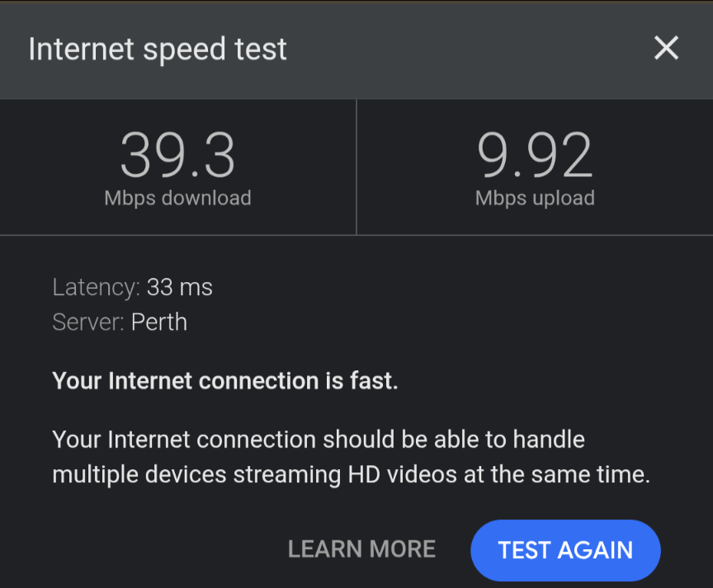The image size is (713, 588).
Task: Select the 33 ms latency value
Action: coord(180,287)
